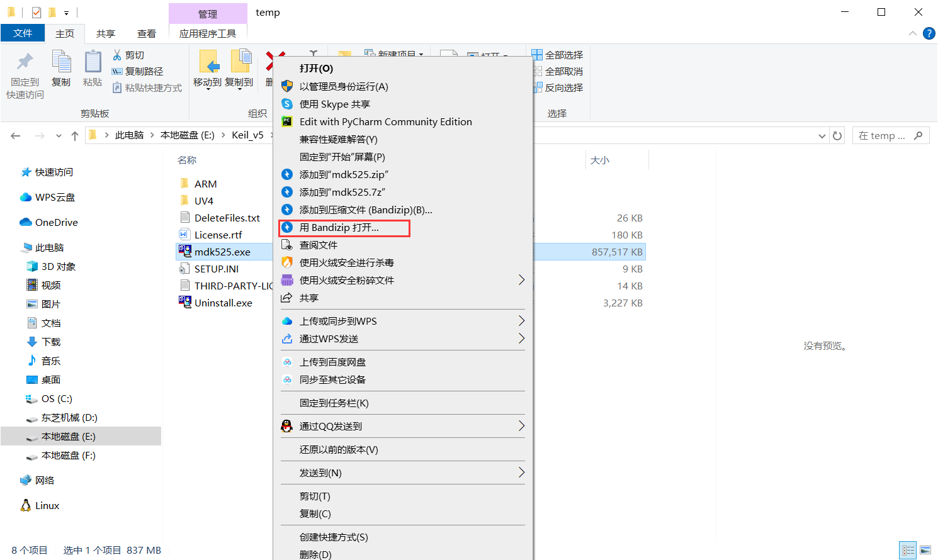Image resolution: width=938 pixels, height=560 pixels.
Task: Click the Paste clipboard icon
Action: coord(93,62)
